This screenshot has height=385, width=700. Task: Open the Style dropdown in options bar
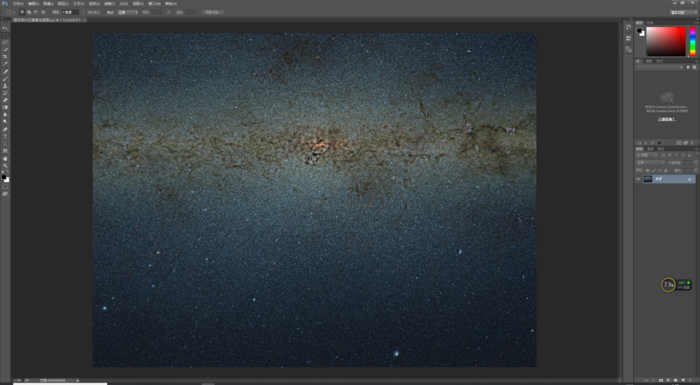(x=128, y=13)
